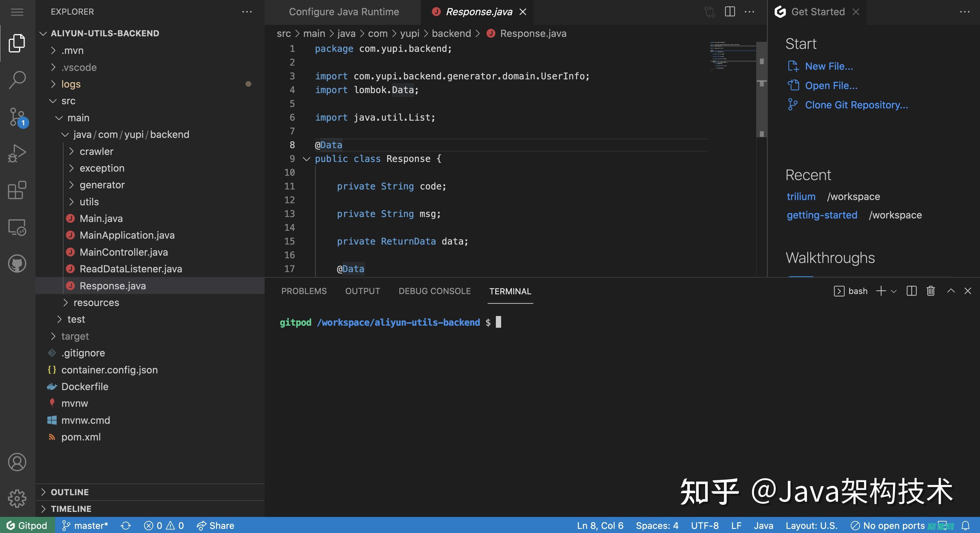980x533 pixels.
Task: Click the Share button in status bar
Action: tap(215, 526)
